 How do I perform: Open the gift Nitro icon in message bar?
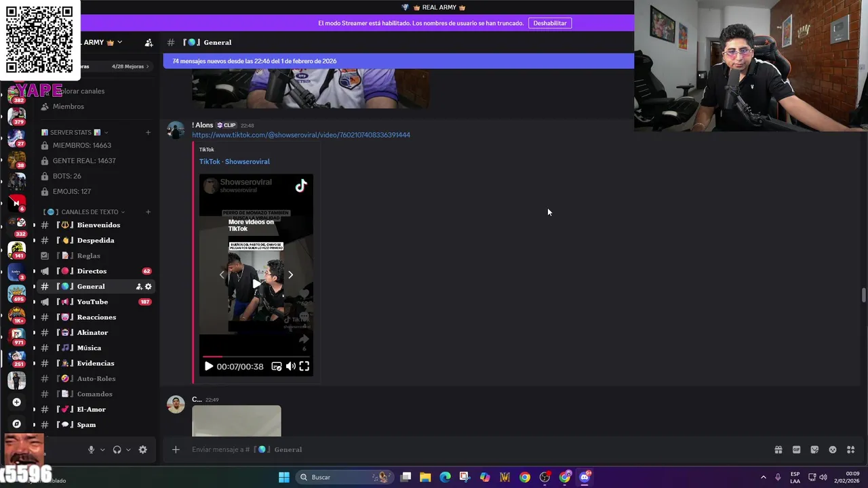point(778,449)
